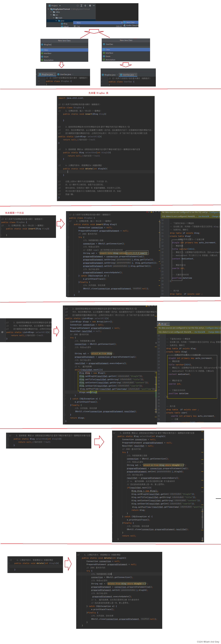The image size is (221, 644).
Task: Collapse the src folder
Action: coord(51,15)
